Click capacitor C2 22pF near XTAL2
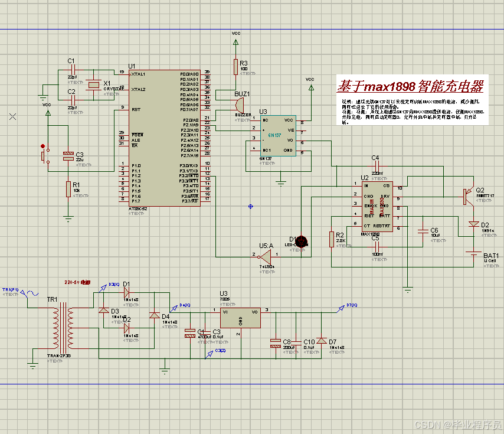Screen dimensions: 504x434 [73, 100]
